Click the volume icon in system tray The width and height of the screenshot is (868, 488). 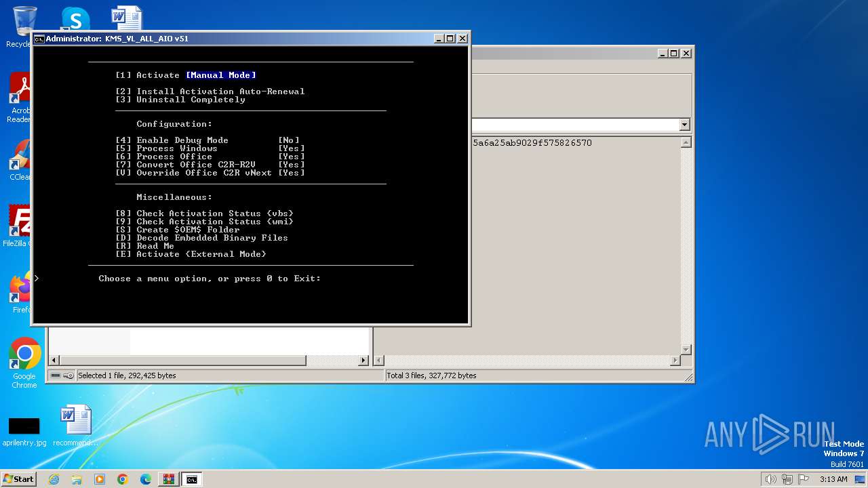coord(770,479)
